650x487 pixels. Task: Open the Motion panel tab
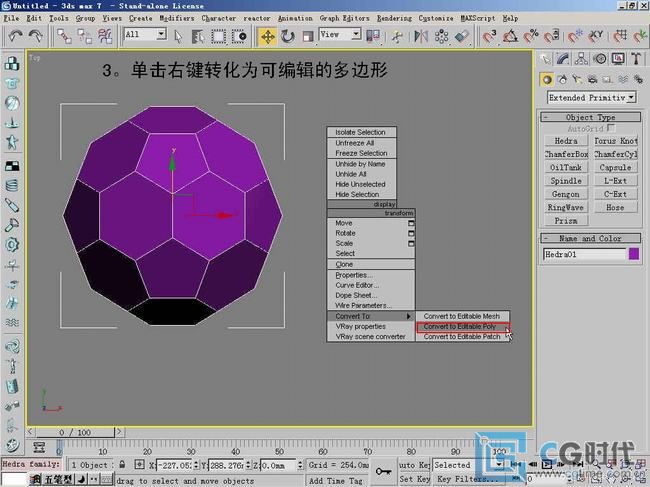coord(600,58)
